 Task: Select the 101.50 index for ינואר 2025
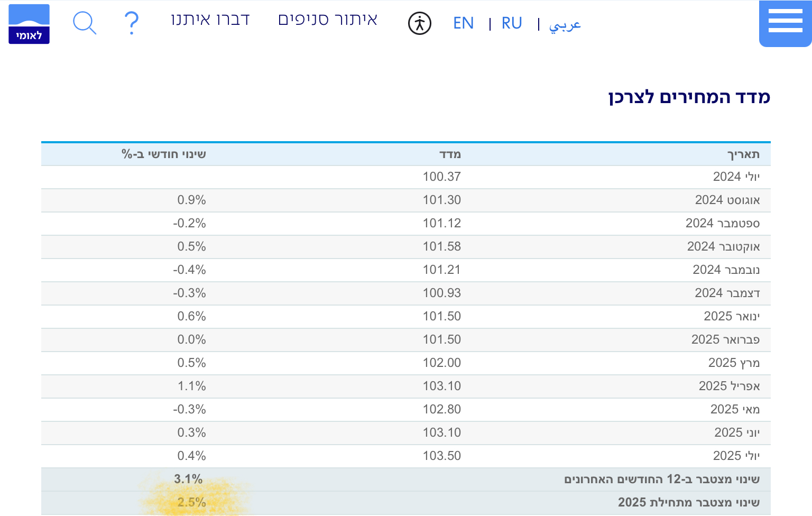click(442, 316)
